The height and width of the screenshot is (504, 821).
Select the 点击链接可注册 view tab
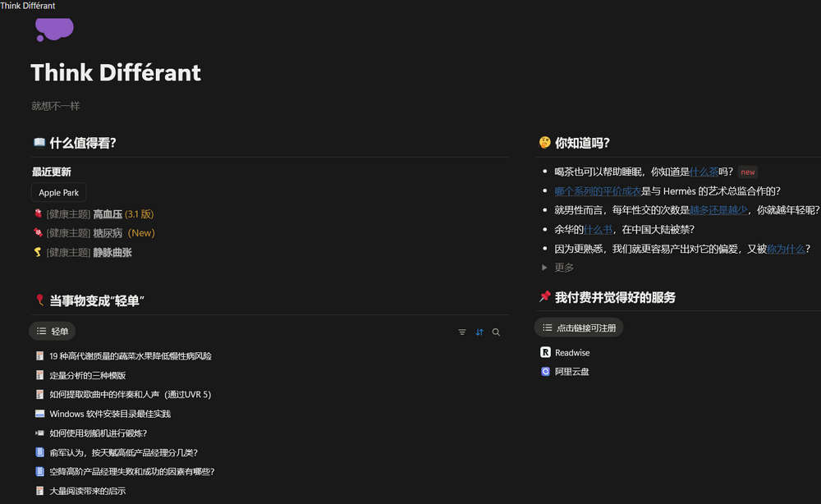pyautogui.click(x=579, y=328)
